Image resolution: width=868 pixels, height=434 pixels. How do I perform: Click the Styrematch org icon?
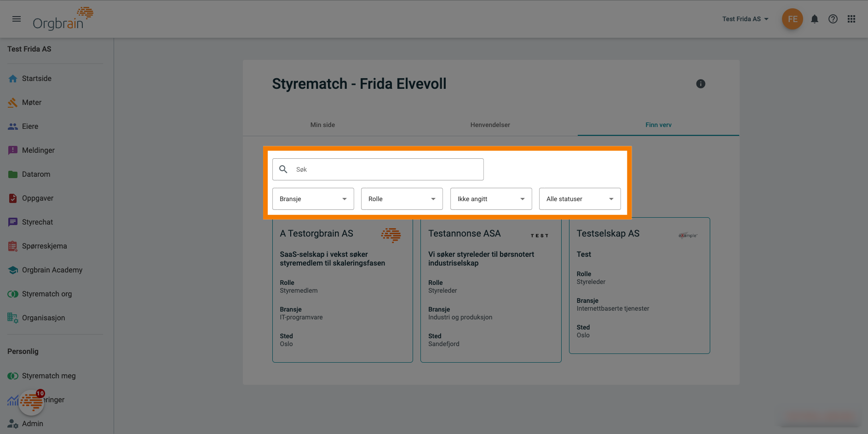pos(13,294)
